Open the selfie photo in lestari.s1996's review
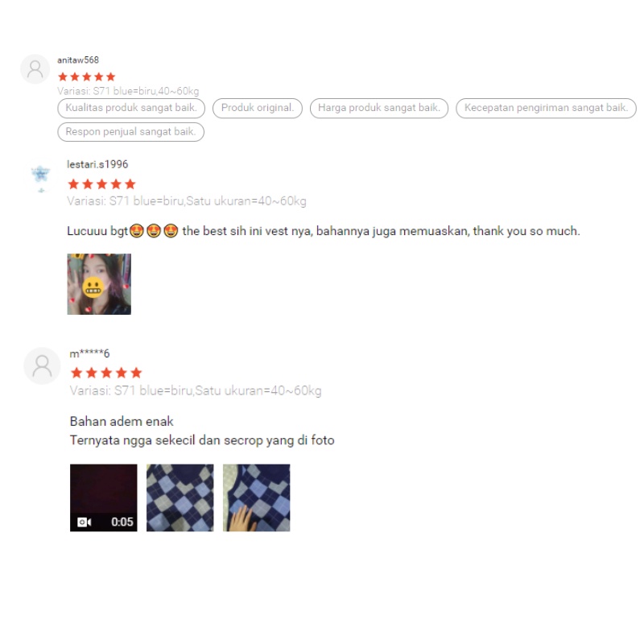 pos(99,284)
